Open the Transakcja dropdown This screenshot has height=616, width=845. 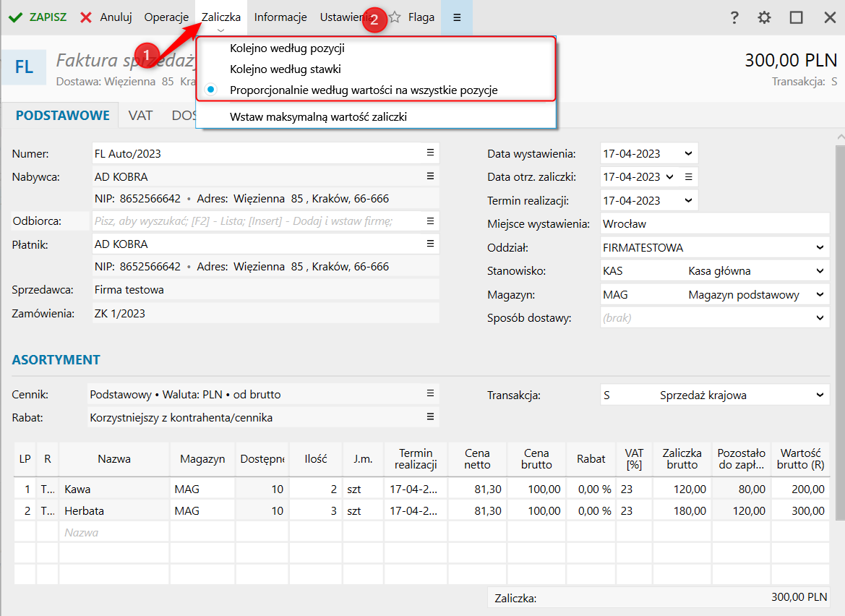tap(820, 395)
